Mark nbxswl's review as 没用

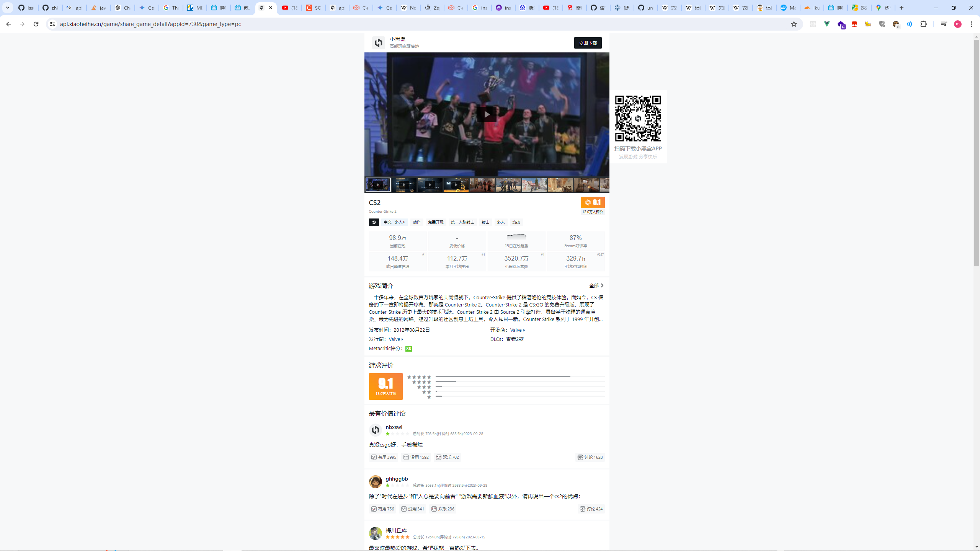click(x=416, y=457)
